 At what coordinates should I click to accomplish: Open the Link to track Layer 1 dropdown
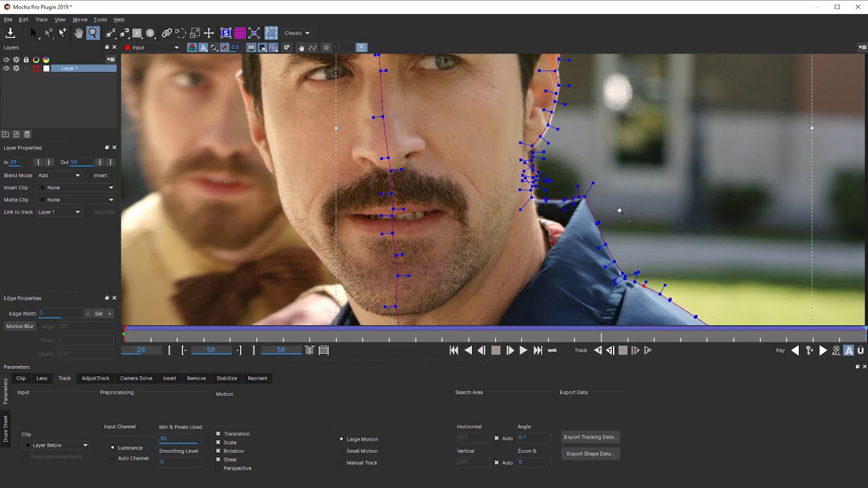(59, 212)
